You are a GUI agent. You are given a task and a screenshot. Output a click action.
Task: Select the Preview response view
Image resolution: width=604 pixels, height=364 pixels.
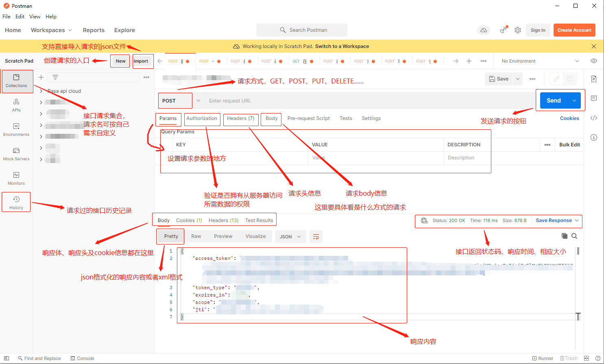pyautogui.click(x=223, y=236)
